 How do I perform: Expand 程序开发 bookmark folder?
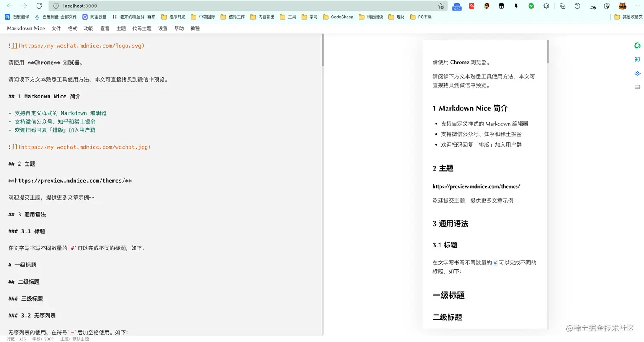tap(173, 17)
